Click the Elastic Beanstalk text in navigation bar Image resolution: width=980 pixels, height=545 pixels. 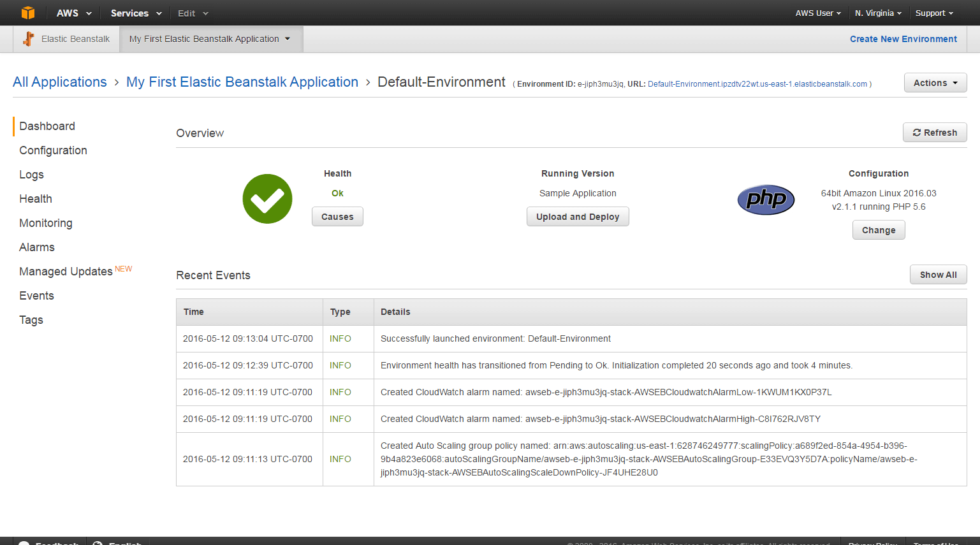[75, 39]
